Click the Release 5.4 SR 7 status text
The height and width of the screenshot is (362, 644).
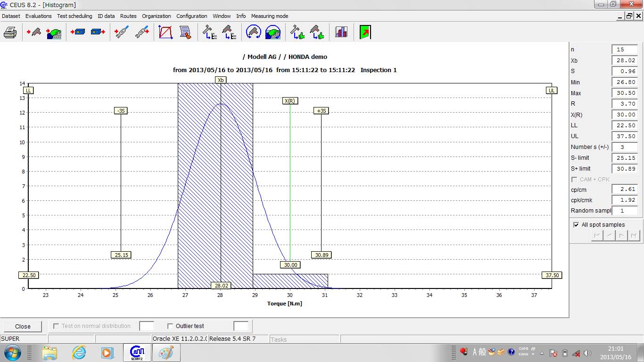tap(232, 339)
